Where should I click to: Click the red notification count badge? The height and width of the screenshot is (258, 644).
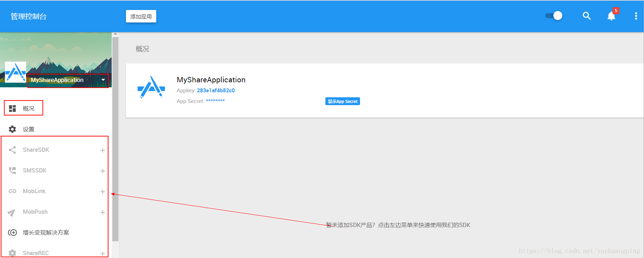[616, 11]
